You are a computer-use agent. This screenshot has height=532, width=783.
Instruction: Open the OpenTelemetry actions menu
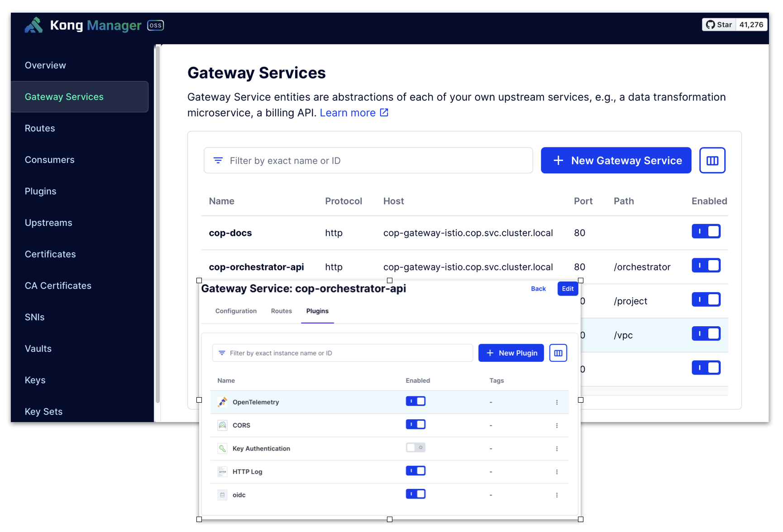point(557,402)
